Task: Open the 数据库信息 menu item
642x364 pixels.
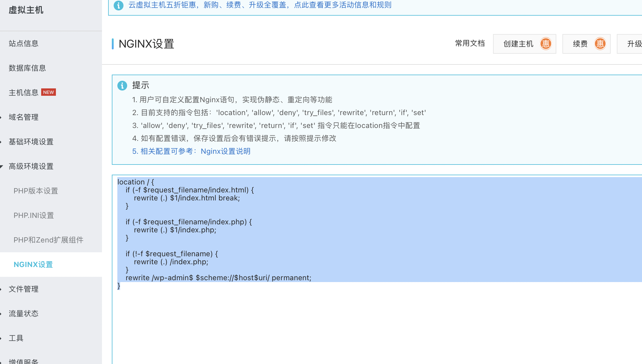Action: 27,68
